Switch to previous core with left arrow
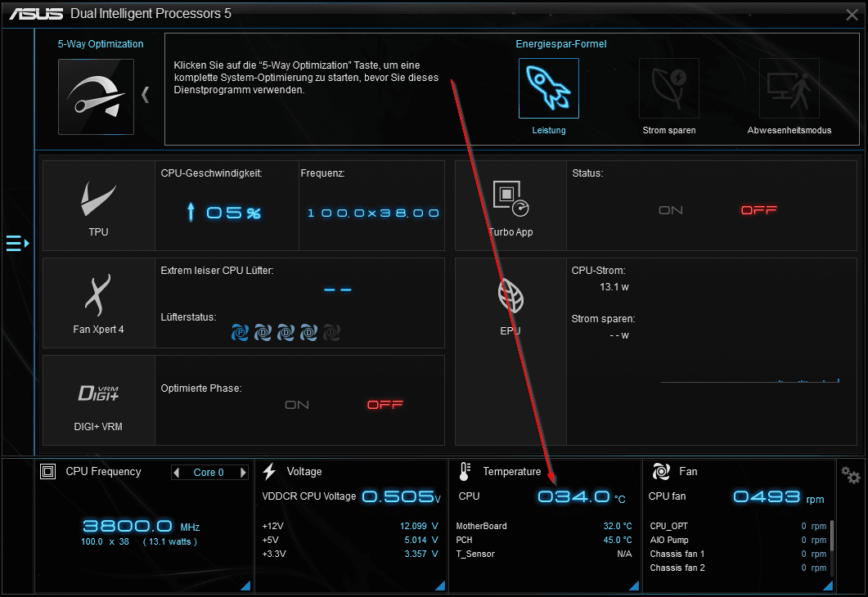 tap(177, 473)
